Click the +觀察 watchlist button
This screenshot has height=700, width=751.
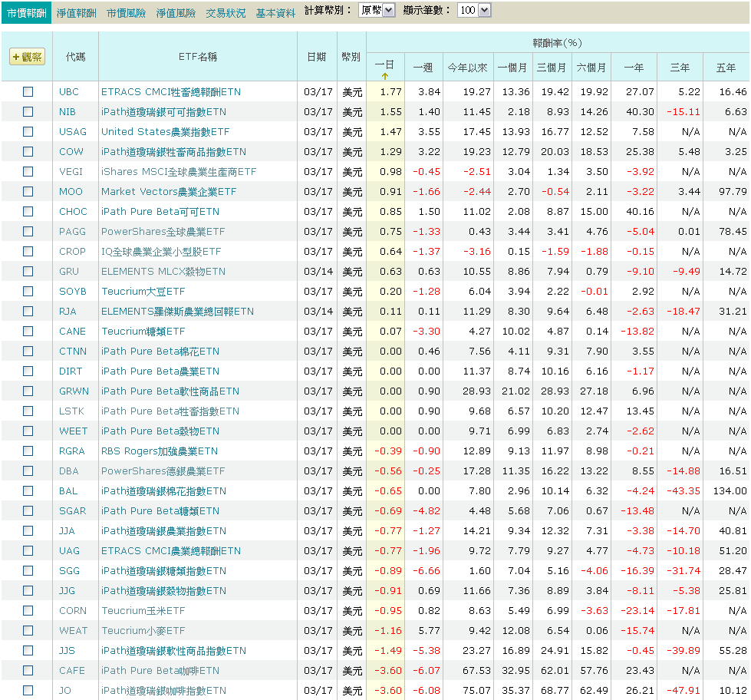tap(28, 57)
